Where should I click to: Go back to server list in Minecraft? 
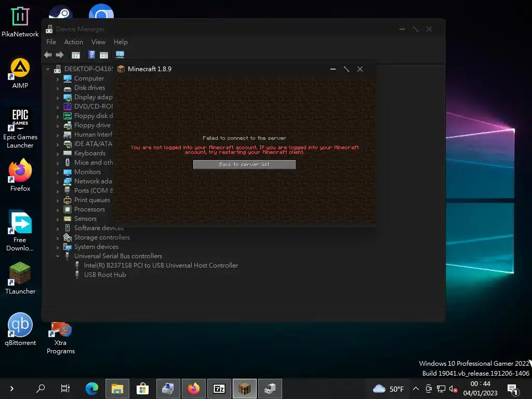pos(244,165)
